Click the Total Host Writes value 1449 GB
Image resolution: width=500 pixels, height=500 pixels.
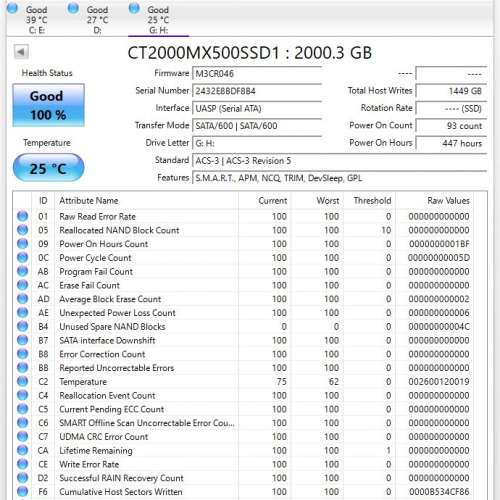point(451,91)
